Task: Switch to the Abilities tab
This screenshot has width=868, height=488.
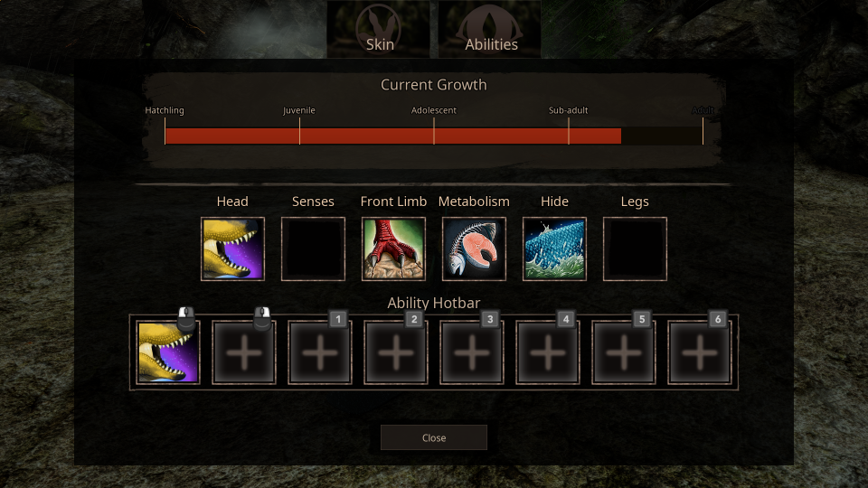Action: (x=490, y=29)
